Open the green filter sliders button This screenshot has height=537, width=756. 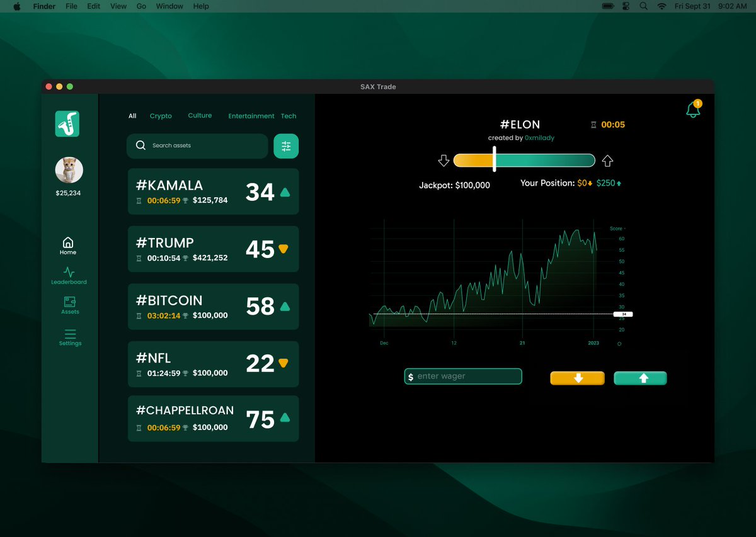click(286, 146)
